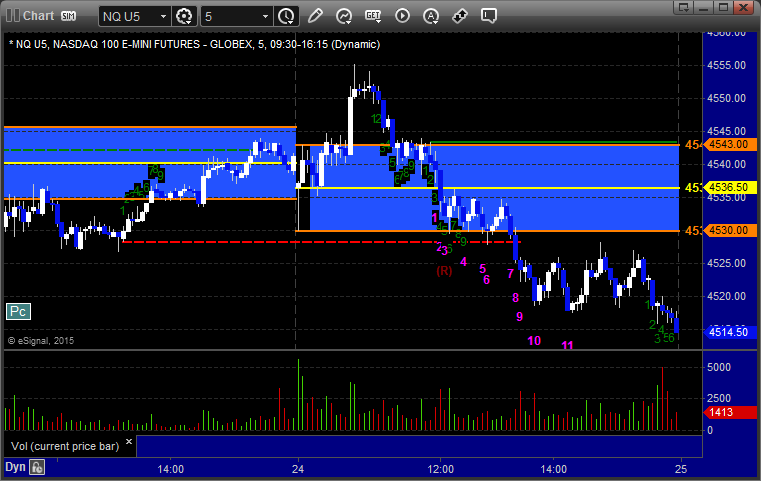Open the time template clock menu

(x=286, y=17)
